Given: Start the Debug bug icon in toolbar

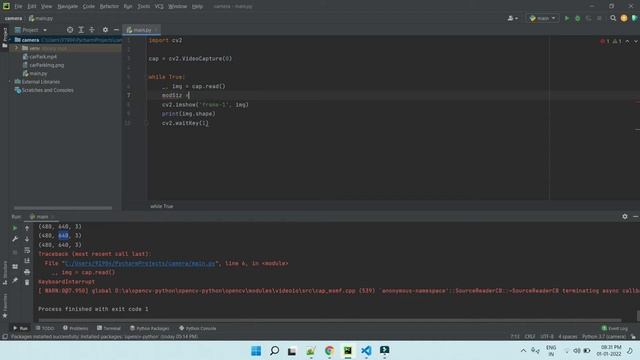Looking at the screenshot, I should point(577,18).
